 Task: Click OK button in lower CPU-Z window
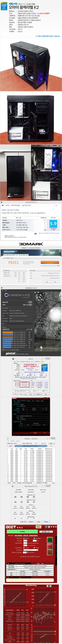45,433
